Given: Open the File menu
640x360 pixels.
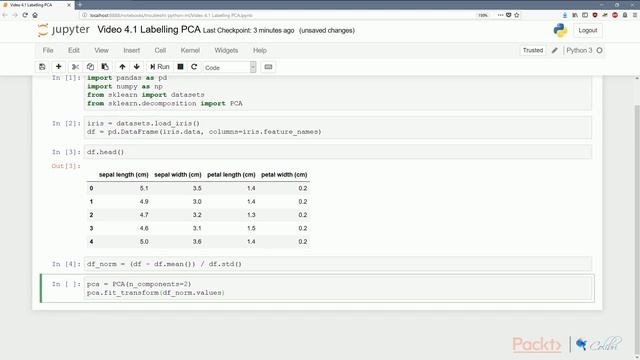Looking at the screenshot, I should click(x=48, y=51).
